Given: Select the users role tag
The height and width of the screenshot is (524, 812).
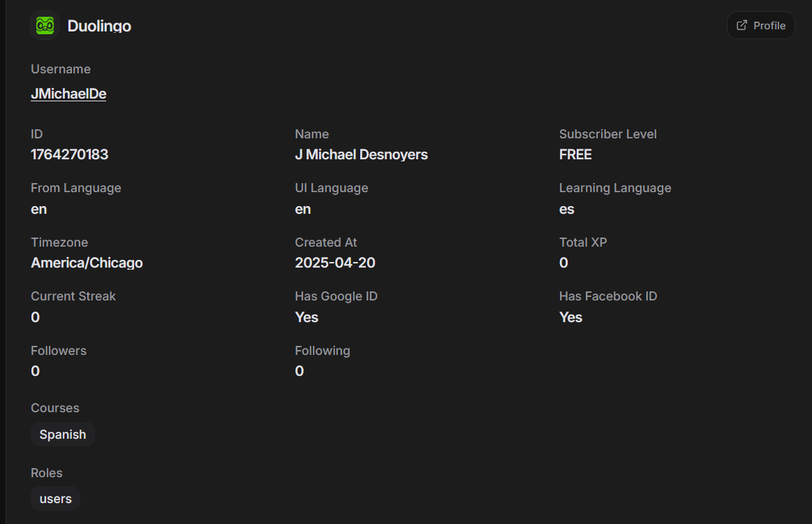Looking at the screenshot, I should coord(55,499).
